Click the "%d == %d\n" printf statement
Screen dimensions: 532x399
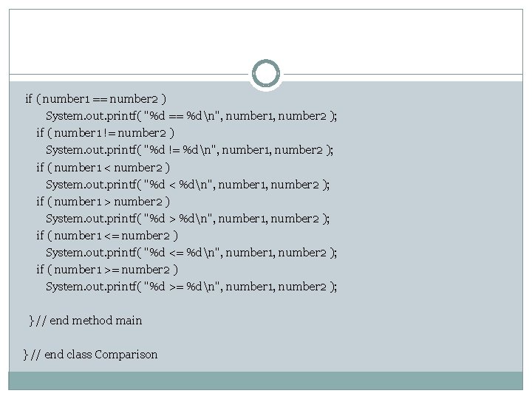[191, 115]
